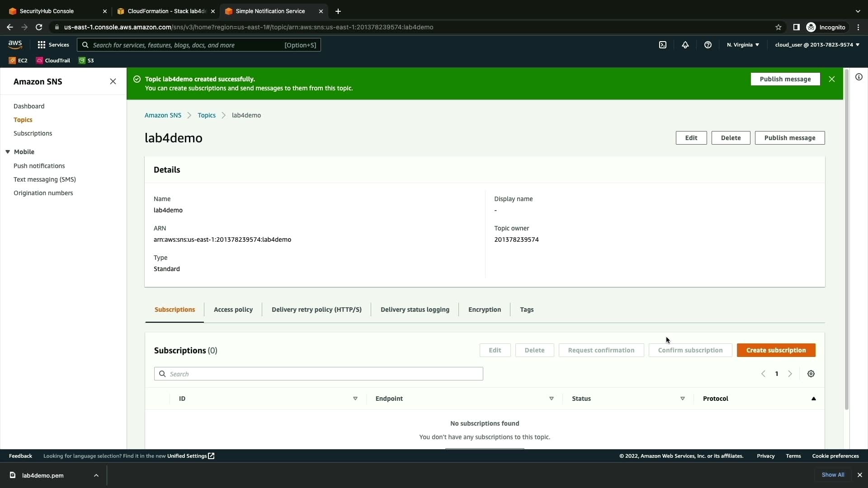Open the notifications bell icon
The width and height of the screenshot is (868, 488).
[x=685, y=45]
